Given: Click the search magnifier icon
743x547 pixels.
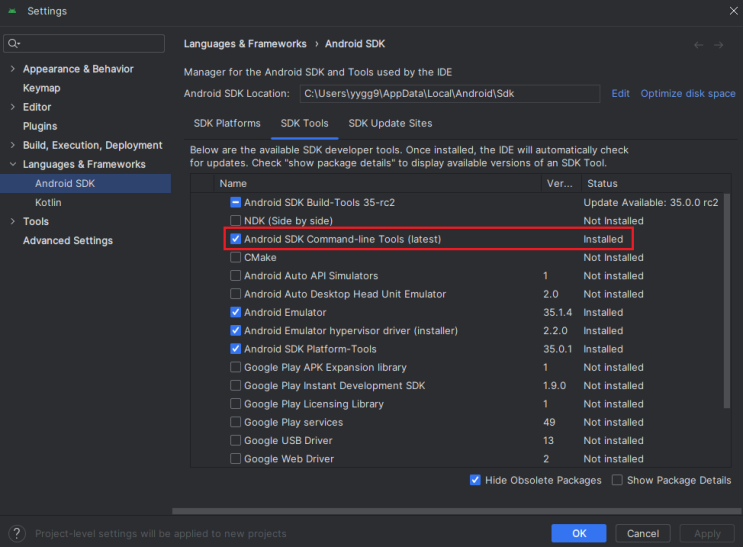Looking at the screenshot, I should click(x=13, y=44).
